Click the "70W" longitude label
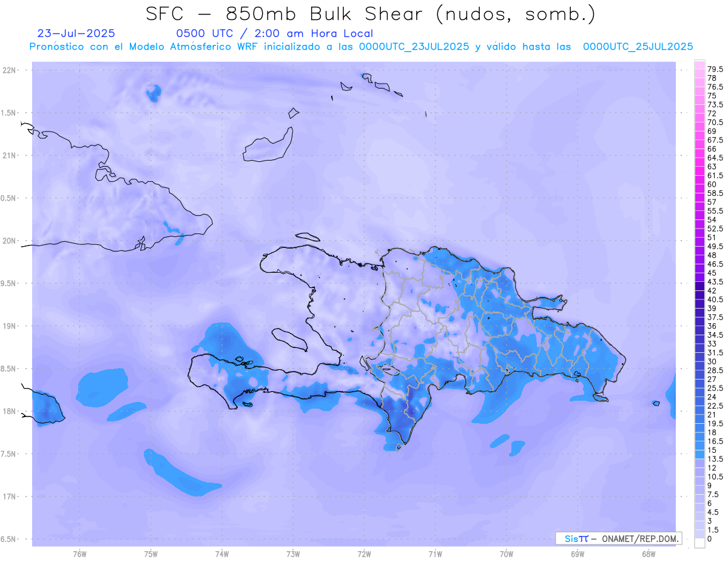This screenshot has width=728, height=562. [x=507, y=554]
